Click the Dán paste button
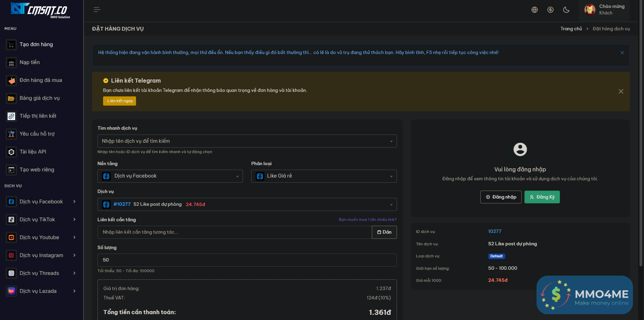644x320 pixels. coord(384,232)
